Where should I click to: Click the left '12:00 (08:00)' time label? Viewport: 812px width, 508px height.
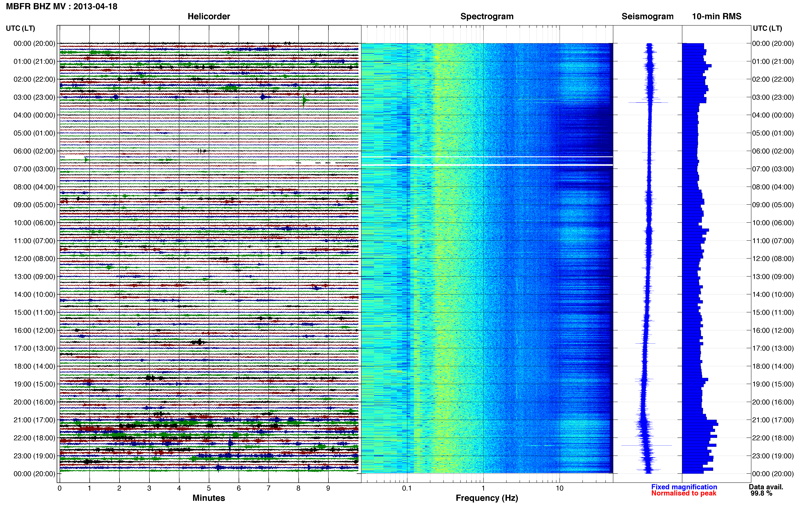(x=34, y=258)
